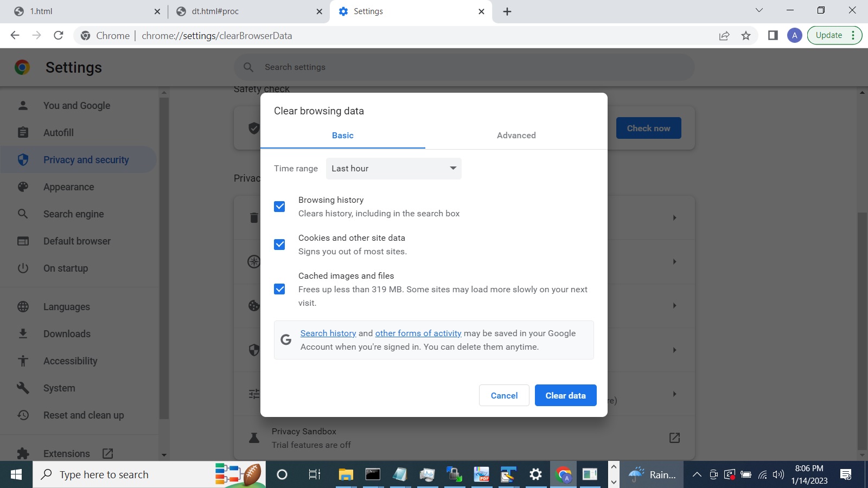Open the Search history link
Image resolution: width=868 pixels, height=488 pixels.
click(328, 333)
